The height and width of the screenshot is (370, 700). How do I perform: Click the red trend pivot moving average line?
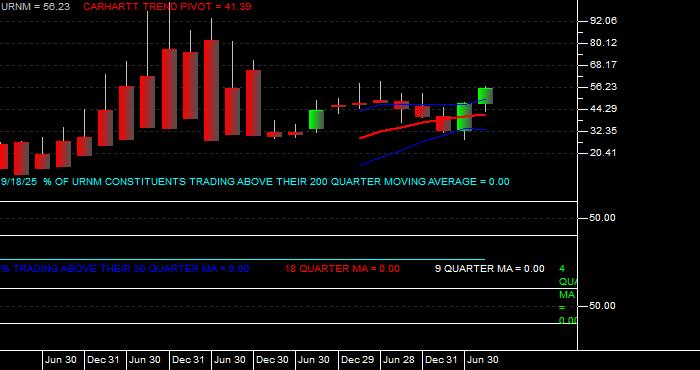click(x=422, y=122)
